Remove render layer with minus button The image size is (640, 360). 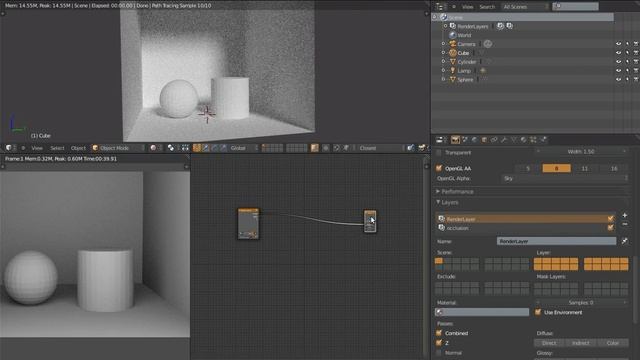point(624,224)
